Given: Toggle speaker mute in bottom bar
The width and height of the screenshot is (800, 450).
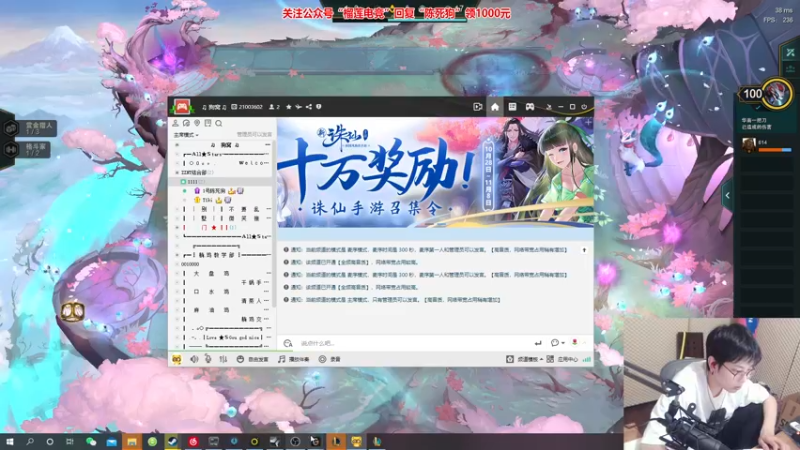Looking at the screenshot, I should click(194, 359).
